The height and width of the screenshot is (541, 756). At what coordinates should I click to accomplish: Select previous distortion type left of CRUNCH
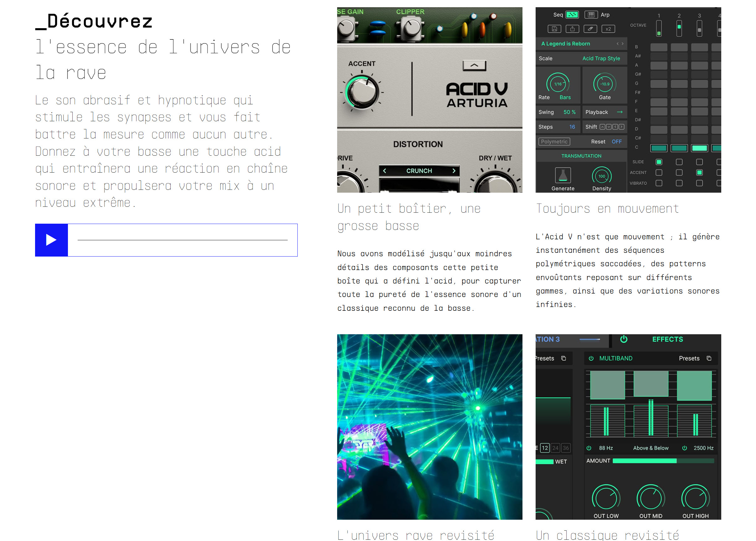(x=384, y=171)
